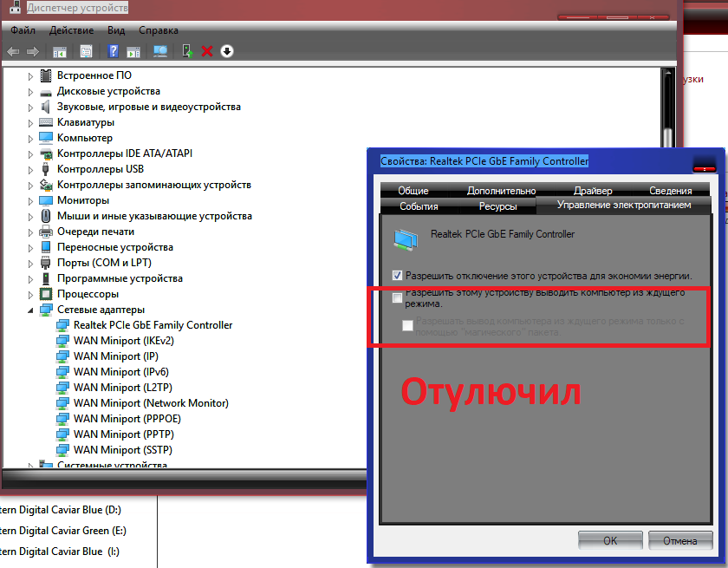Click the Очереди печати printer icon
The height and width of the screenshot is (568, 728).
(45, 232)
